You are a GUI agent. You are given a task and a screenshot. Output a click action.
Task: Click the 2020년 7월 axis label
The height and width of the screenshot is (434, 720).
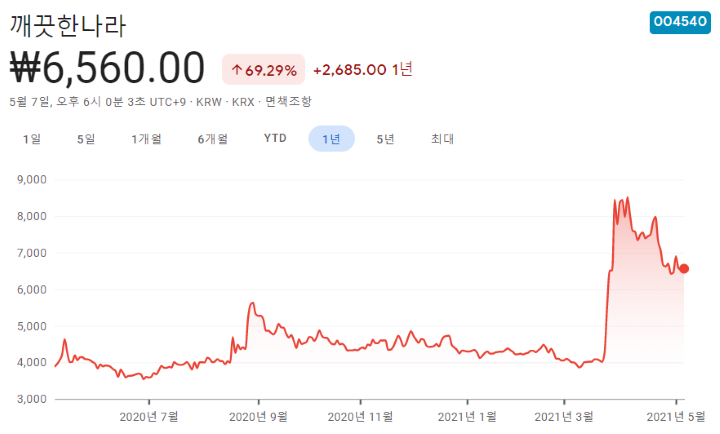(149, 417)
